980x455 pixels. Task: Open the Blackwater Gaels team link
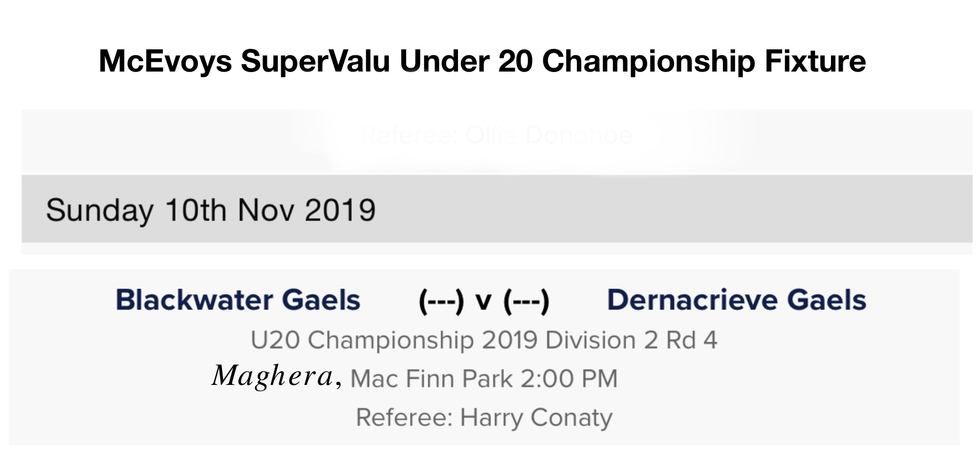(x=238, y=300)
